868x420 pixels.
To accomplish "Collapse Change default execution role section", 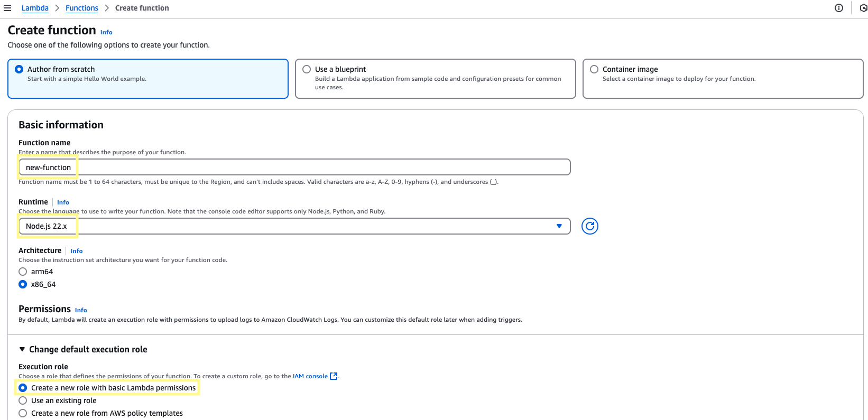I will pyautogui.click(x=22, y=349).
